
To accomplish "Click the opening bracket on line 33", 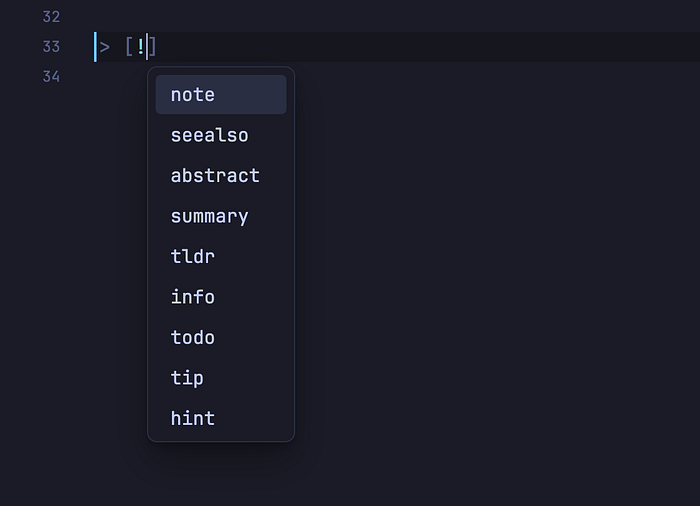I will [129, 46].
